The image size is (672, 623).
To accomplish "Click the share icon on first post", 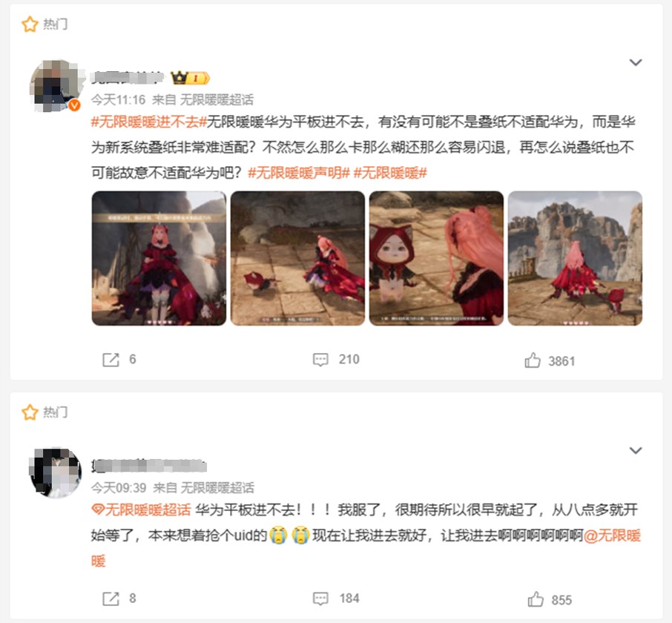I will [111, 360].
